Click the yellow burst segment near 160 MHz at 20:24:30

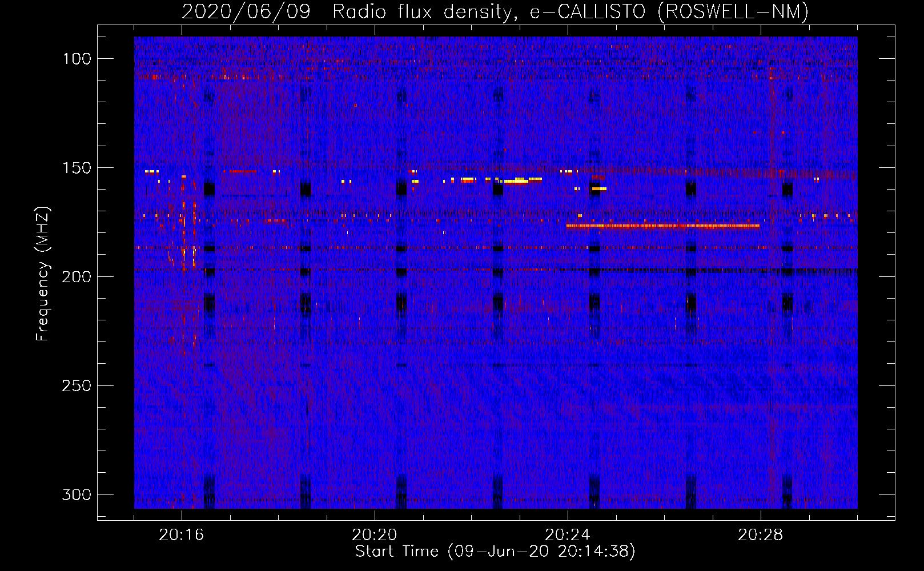[599, 188]
